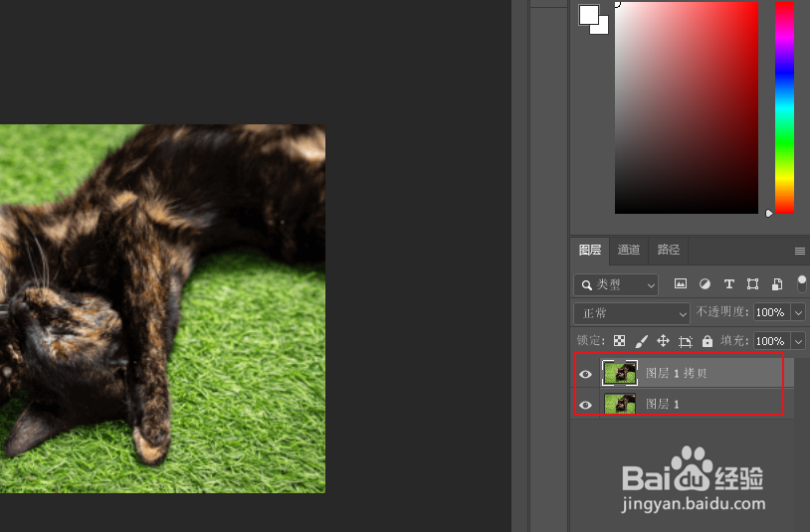Click the 填充 100% value field
Image resolution: width=810 pixels, height=532 pixels.
coord(772,341)
